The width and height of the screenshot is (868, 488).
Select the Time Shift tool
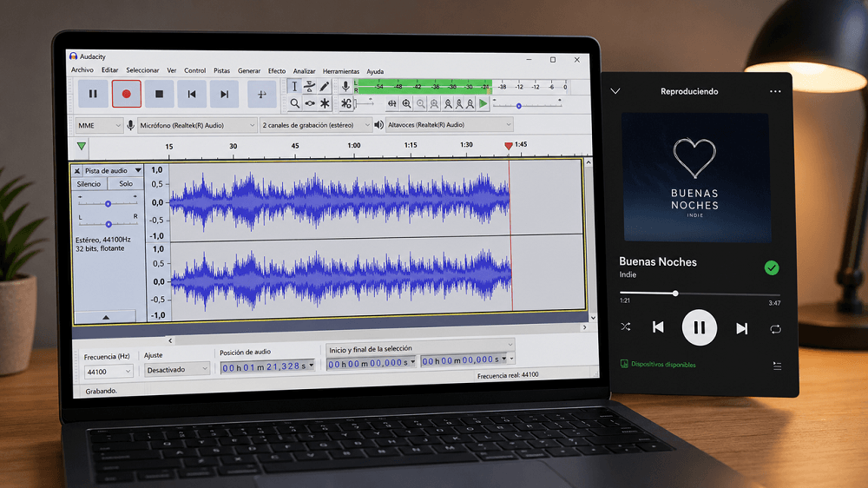(x=310, y=103)
